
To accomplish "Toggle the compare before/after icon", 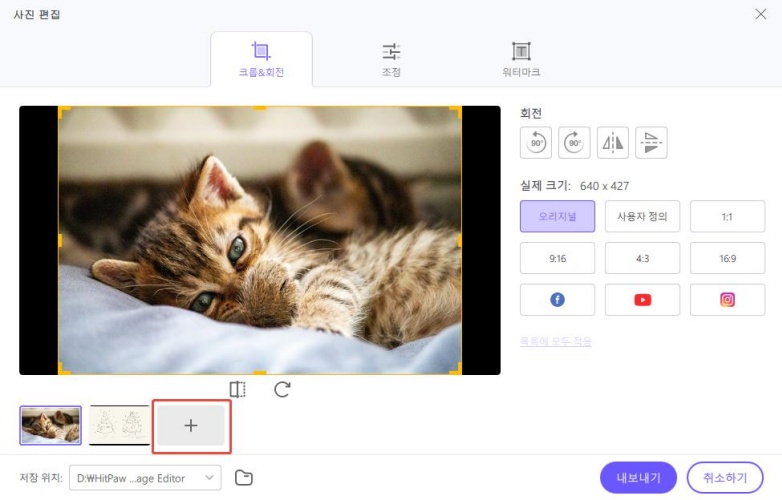I will (238, 389).
